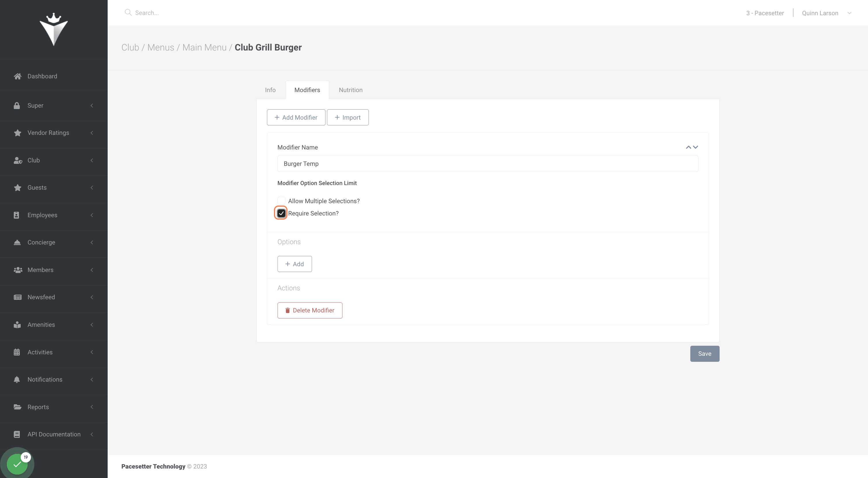Click the Notifications bell icon
The image size is (868, 478).
coord(17,379)
